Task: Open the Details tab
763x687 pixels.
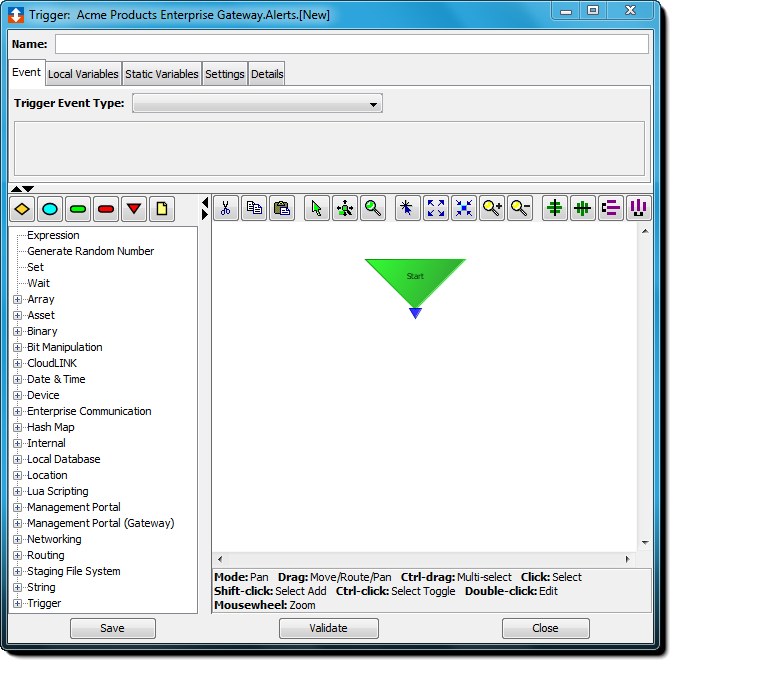Action: pyautogui.click(x=267, y=74)
